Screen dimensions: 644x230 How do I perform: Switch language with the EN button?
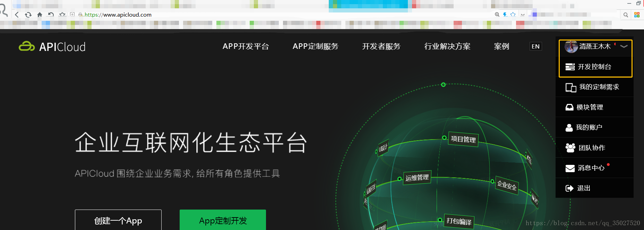click(x=536, y=46)
